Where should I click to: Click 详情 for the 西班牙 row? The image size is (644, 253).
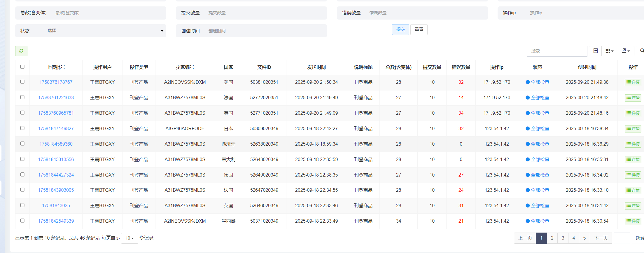click(x=633, y=144)
